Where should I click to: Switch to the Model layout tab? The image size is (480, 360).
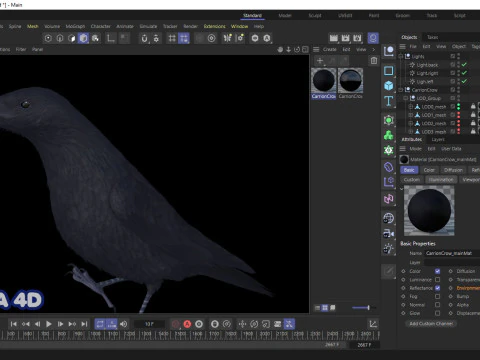tap(285, 15)
